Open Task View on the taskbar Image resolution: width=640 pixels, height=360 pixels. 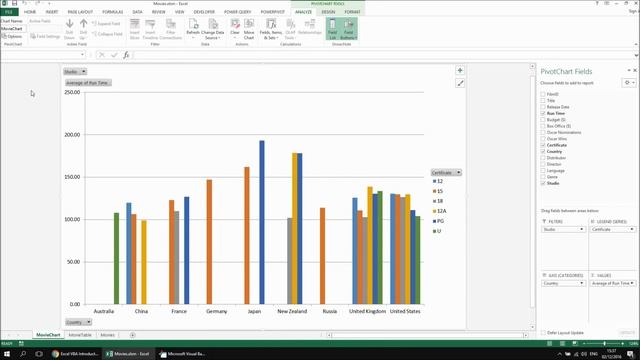(39, 354)
